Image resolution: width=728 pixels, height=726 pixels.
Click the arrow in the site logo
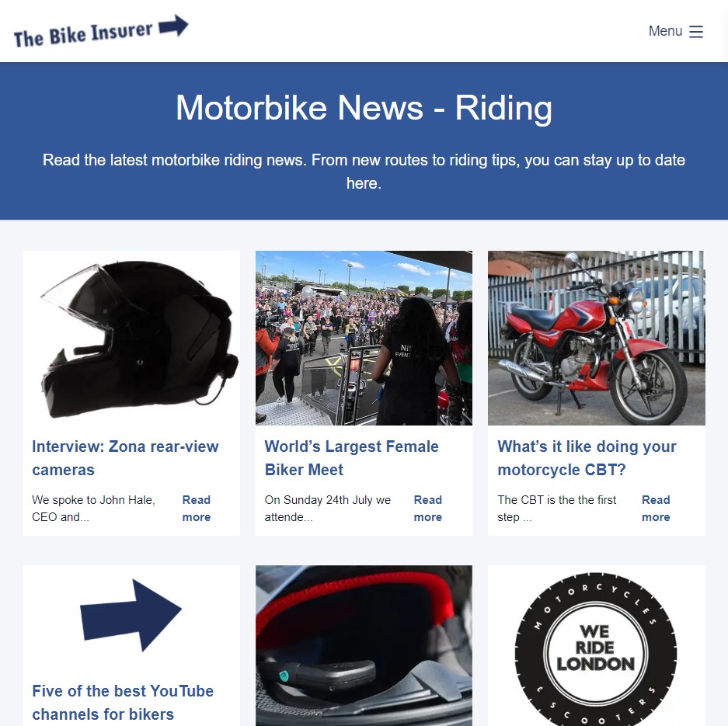(x=173, y=25)
